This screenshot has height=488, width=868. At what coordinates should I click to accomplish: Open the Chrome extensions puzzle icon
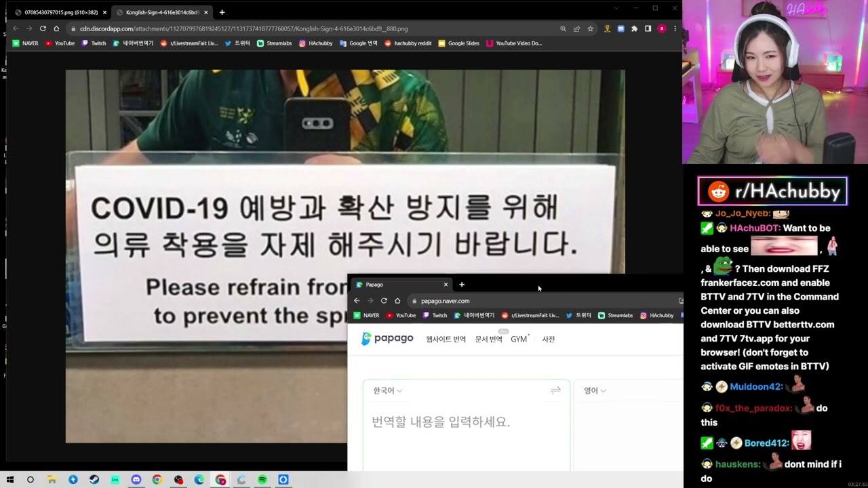[x=634, y=28]
